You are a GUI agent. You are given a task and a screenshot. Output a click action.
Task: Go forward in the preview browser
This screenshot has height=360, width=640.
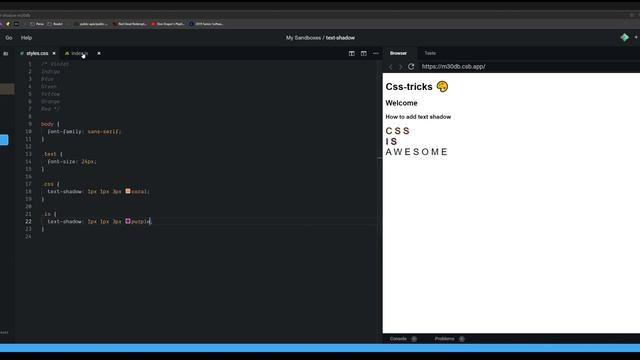(400, 67)
